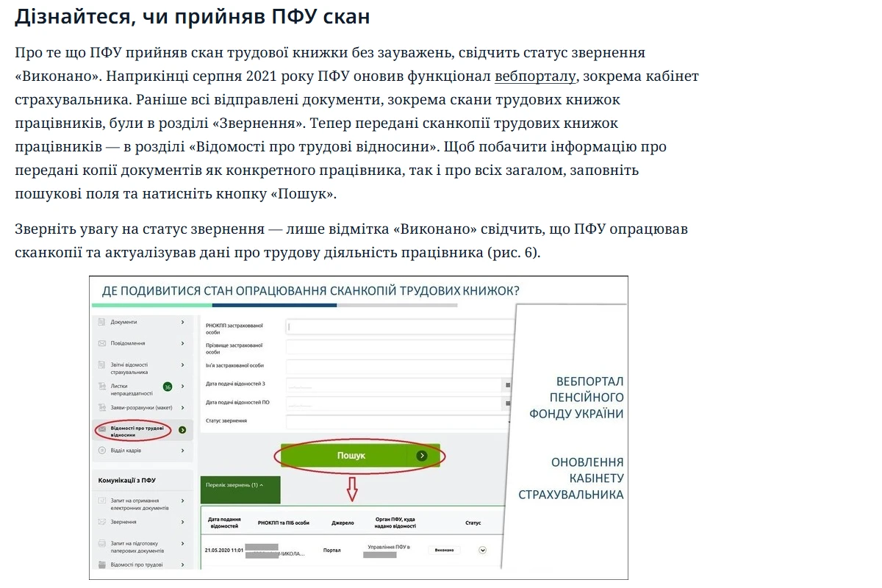Click the Прізвище застрахованої особи input field
The height and width of the screenshot is (588, 882).
(399, 347)
